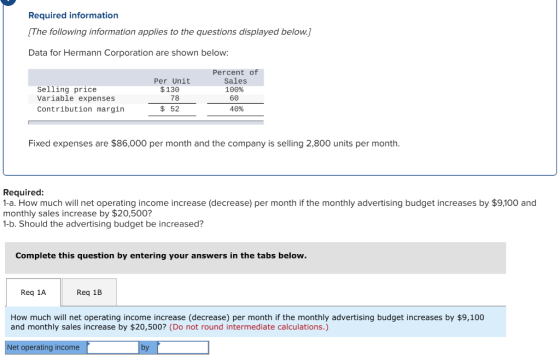Click the 'Percent of Sales' column header
Viewport: 560px width, 360px height.
coord(235,77)
